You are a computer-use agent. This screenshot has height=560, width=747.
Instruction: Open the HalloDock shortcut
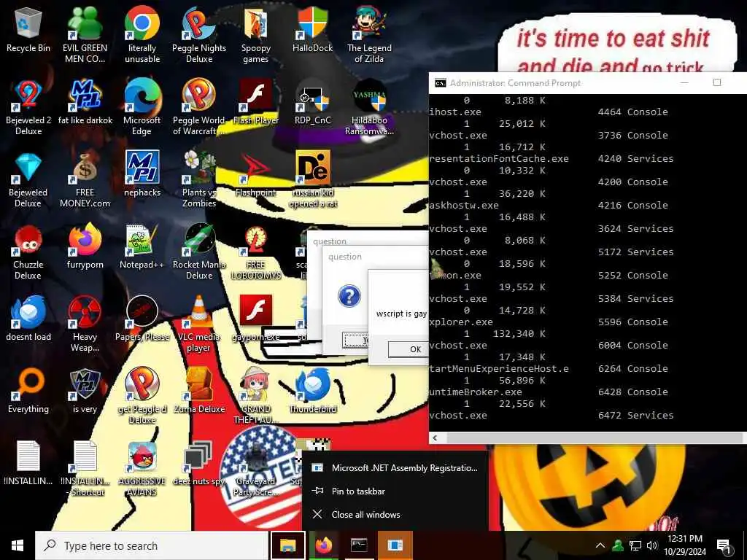click(312, 31)
